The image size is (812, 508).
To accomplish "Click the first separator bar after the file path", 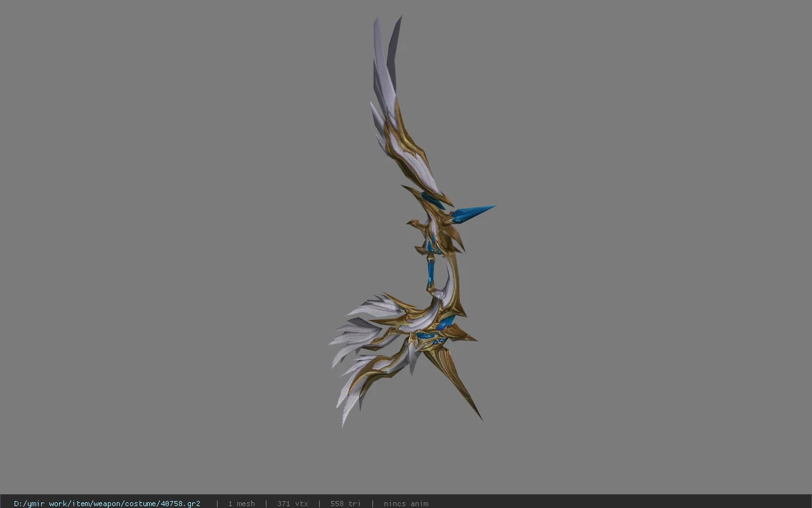I will (217, 504).
